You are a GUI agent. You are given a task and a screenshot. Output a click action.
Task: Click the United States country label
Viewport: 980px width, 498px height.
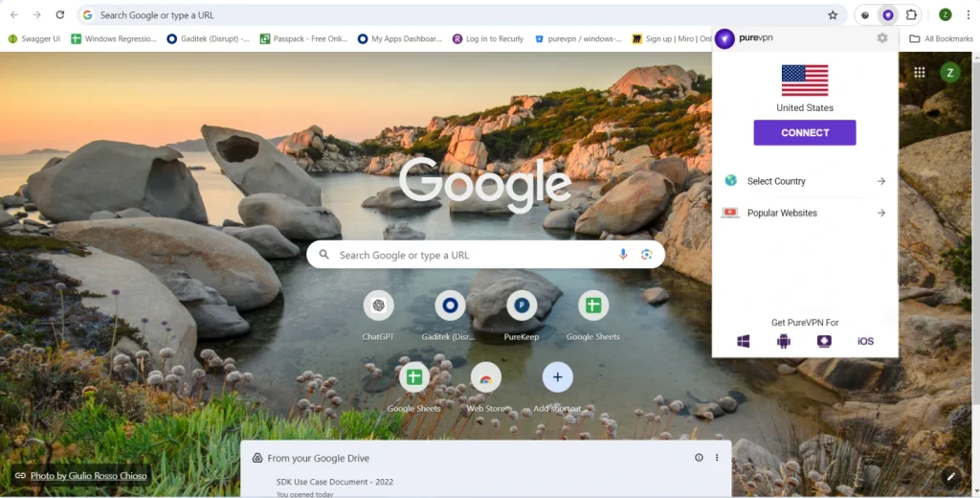pos(804,107)
